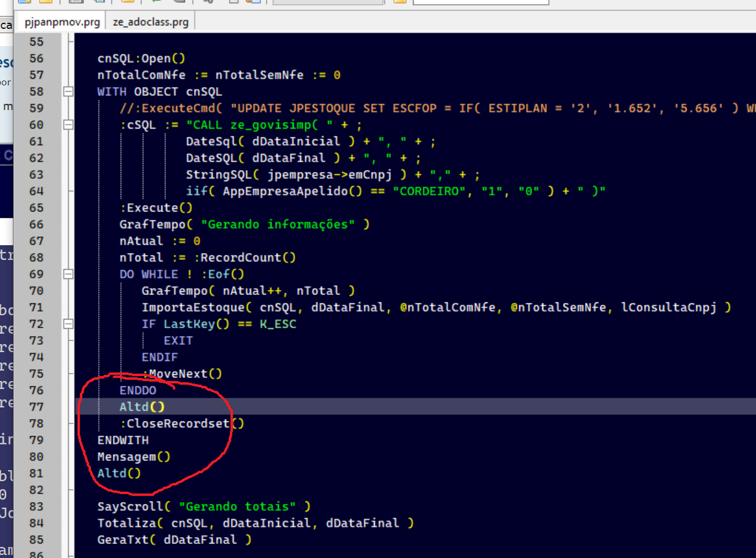Image resolution: width=756 pixels, height=558 pixels.
Task: Click DateSQL( dDataFinal ) text on line 62
Action: pyautogui.click(x=263, y=158)
